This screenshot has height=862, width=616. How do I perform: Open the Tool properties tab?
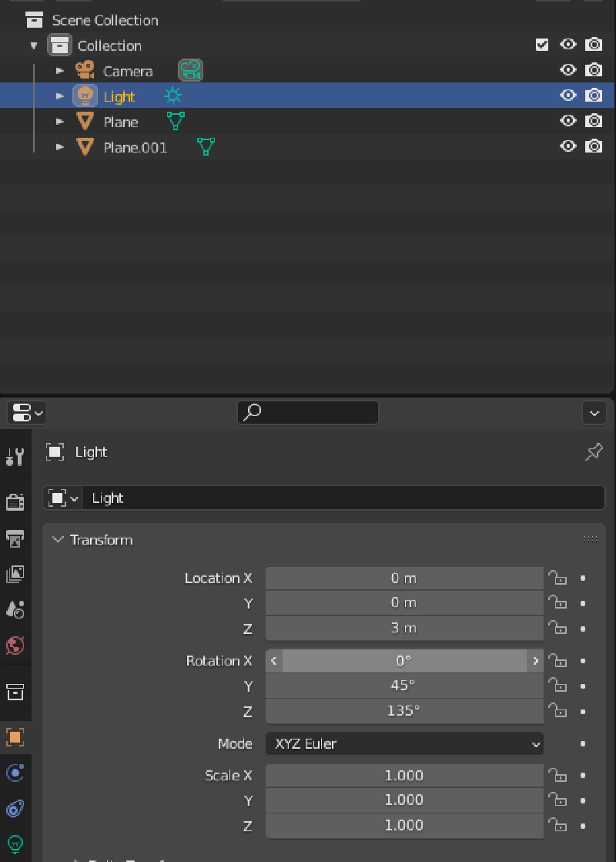click(x=15, y=457)
